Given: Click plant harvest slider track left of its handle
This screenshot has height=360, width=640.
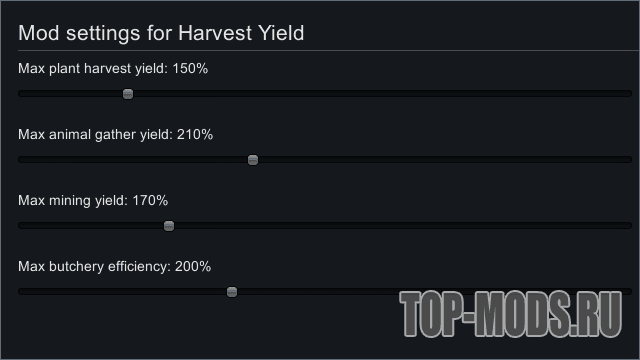Looking at the screenshot, I should pos(70,94).
